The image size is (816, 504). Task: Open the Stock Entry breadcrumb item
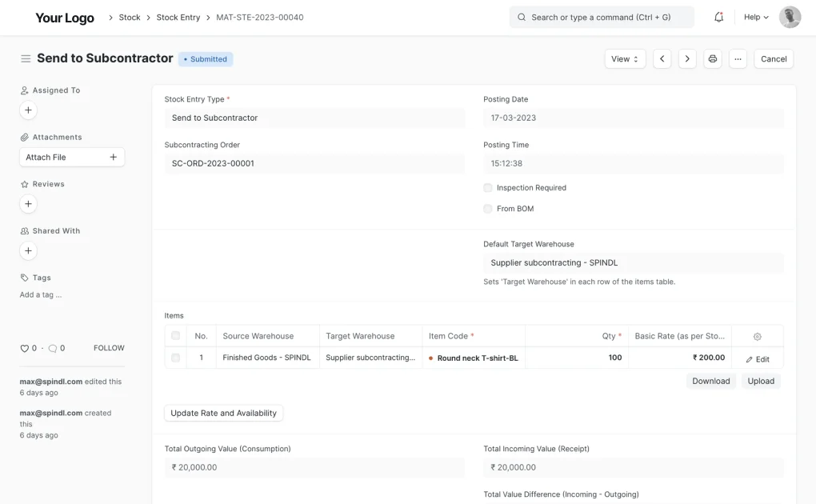pyautogui.click(x=178, y=16)
